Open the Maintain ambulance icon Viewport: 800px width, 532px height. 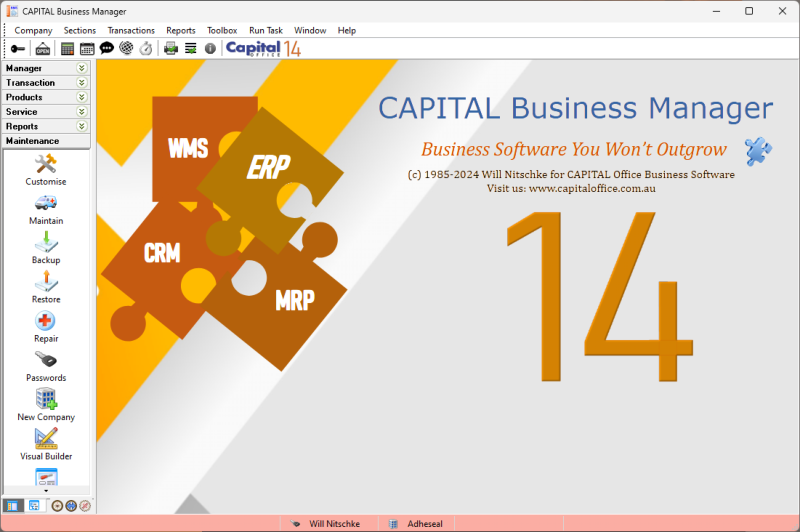click(x=46, y=210)
